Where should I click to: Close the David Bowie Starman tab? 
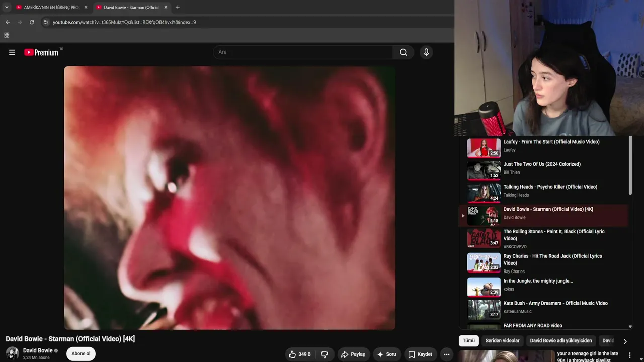point(166,7)
